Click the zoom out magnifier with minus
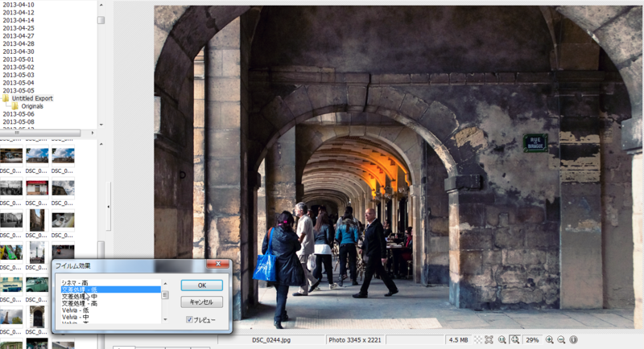The image size is (644, 349). pyautogui.click(x=561, y=340)
